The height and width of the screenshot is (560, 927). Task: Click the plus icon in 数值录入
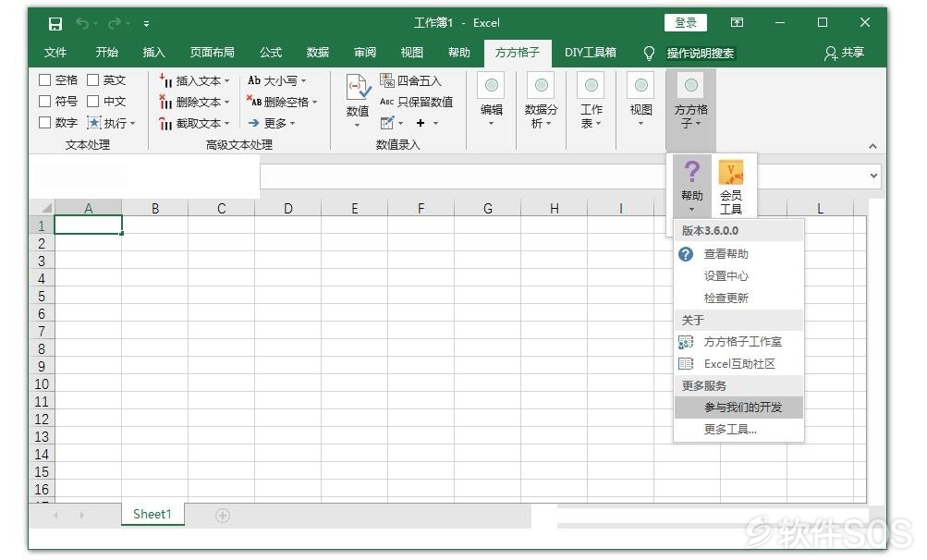coord(421,123)
